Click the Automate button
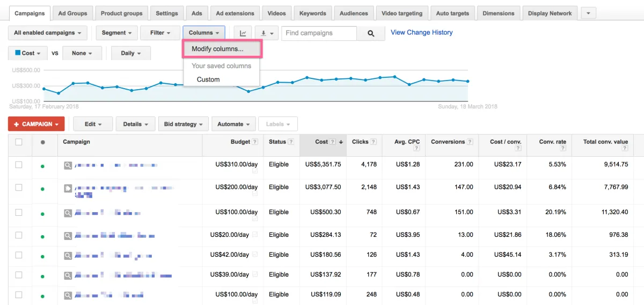This screenshot has height=305, width=644. click(x=234, y=124)
